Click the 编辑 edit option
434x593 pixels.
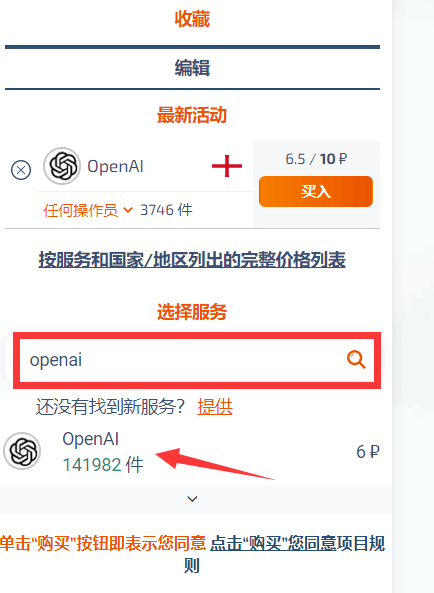click(x=192, y=68)
